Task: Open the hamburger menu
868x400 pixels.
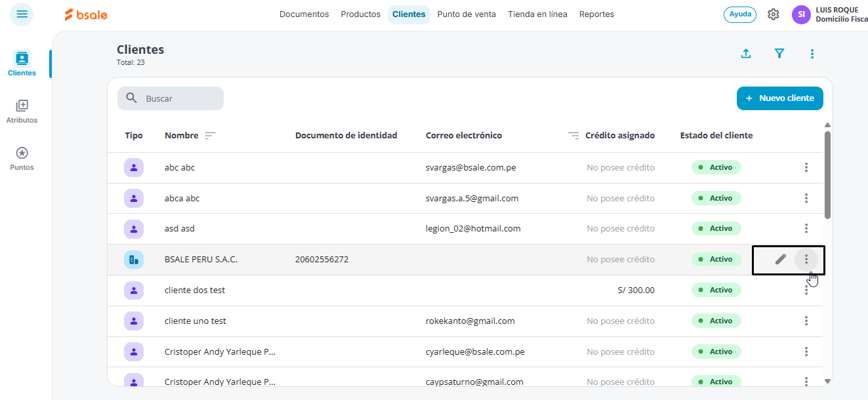Action: [x=22, y=14]
